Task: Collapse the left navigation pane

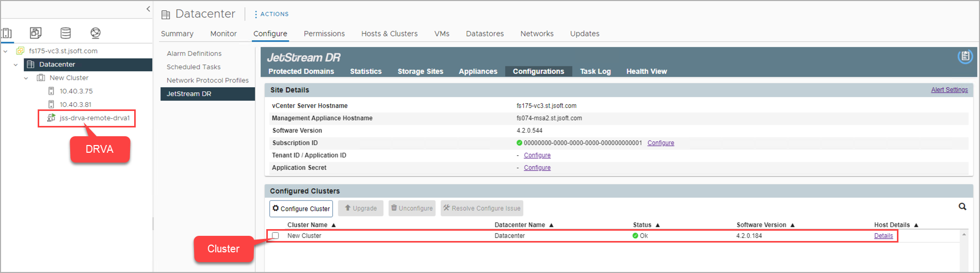Action: [148, 9]
